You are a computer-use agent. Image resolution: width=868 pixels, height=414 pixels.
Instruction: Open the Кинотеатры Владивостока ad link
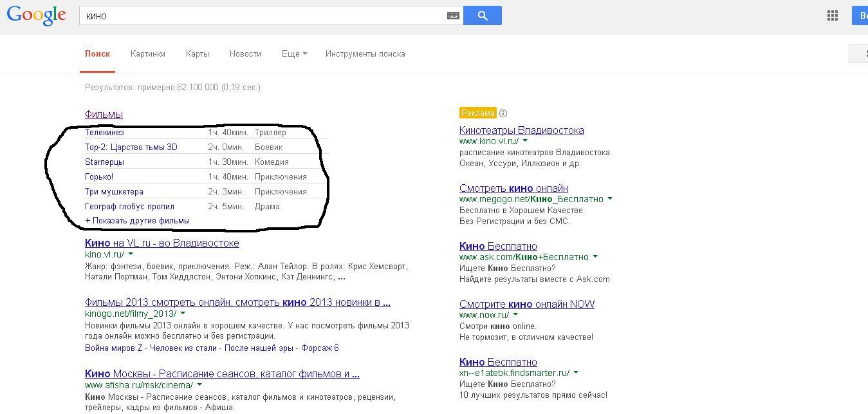click(x=521, y=130)
